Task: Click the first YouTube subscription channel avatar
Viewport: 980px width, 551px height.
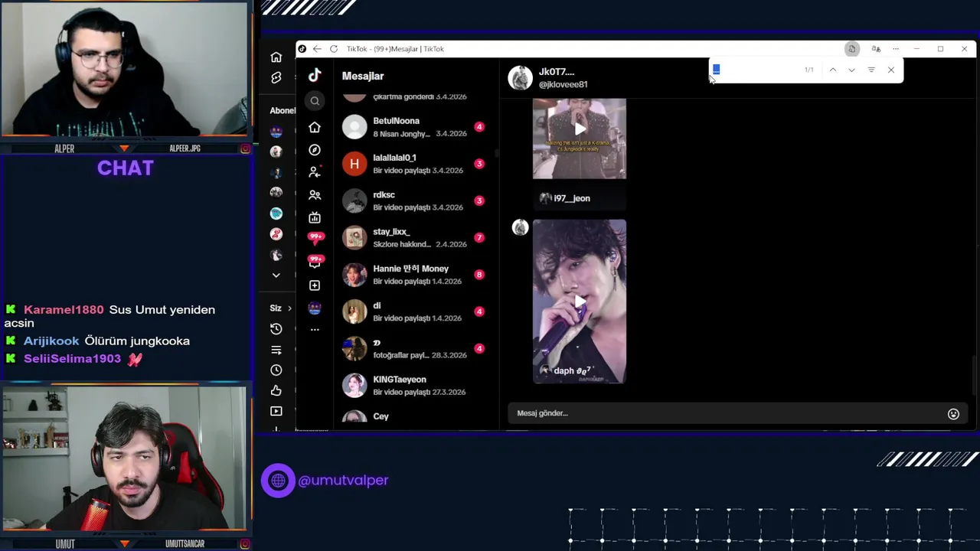Action: 276,132
